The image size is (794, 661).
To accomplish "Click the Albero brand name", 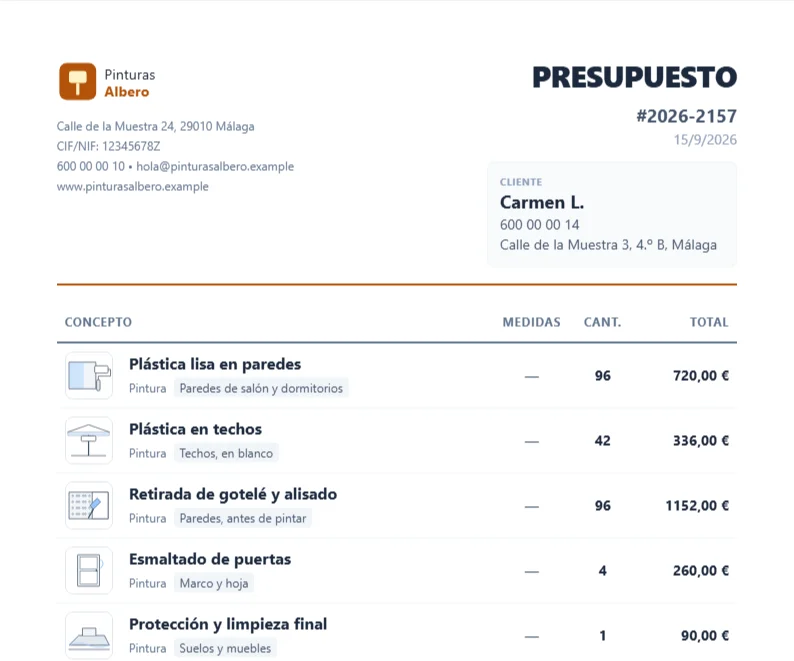I will (127, 92).
